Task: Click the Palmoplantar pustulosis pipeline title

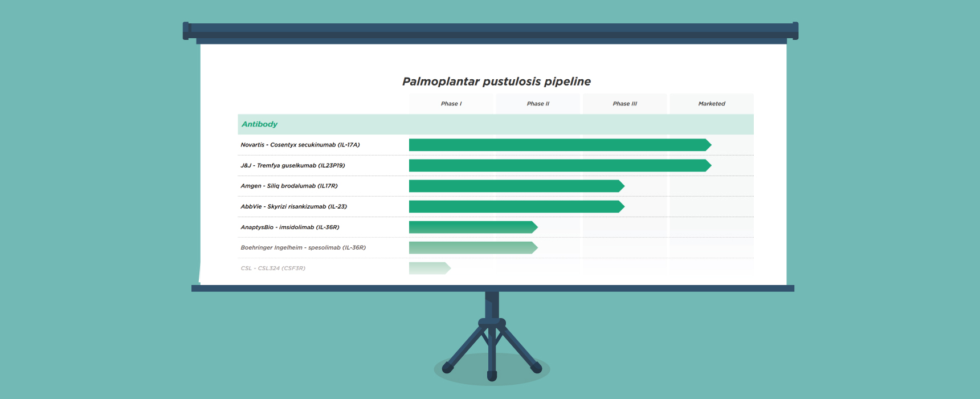Action: coord(496,82)
